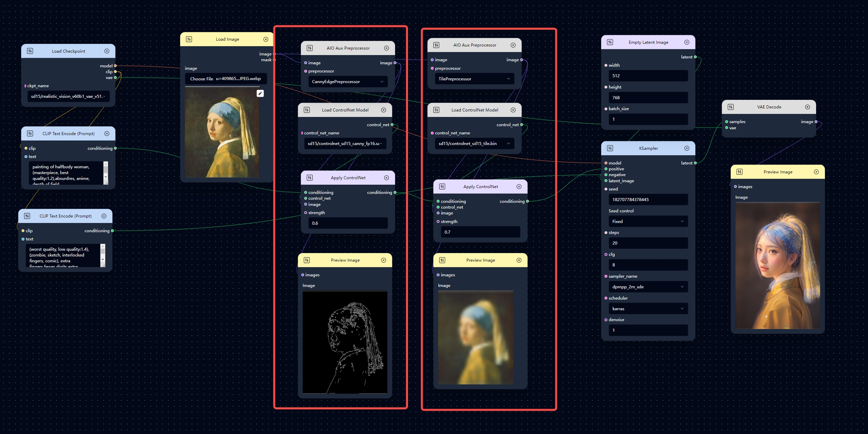Click the settings icon on Load Image node
This screenshot has width=868, height=434.
coord(189,39)
